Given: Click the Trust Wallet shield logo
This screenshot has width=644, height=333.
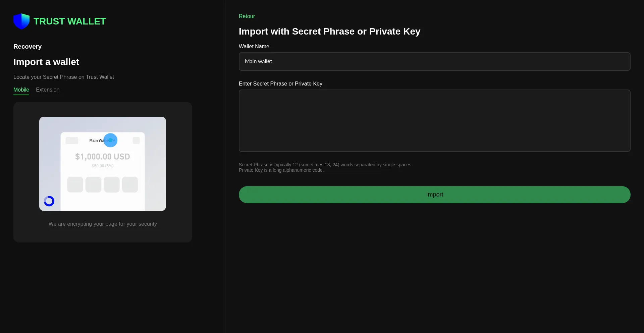Looking at the screenshot, I should coord(21,21).
